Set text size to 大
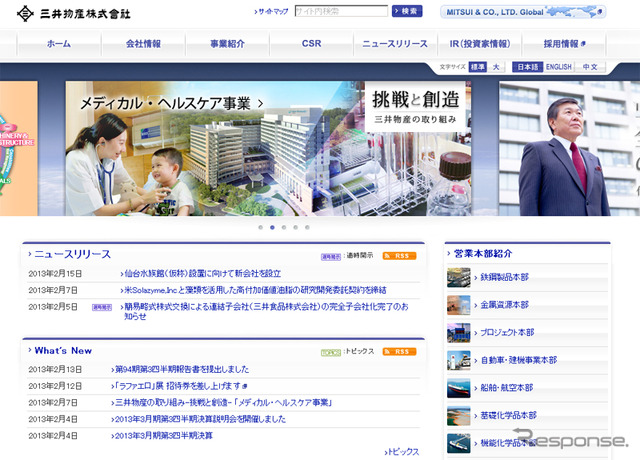This screenshot has width=640, height=460. click(x=496, y=67)
